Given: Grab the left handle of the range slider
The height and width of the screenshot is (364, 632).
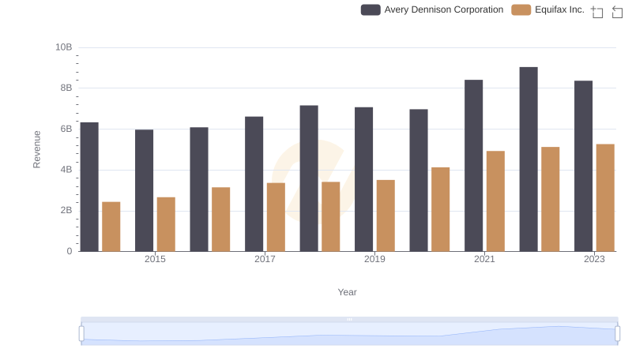Looking at the screenshot, I should click(x=81, y=334).
